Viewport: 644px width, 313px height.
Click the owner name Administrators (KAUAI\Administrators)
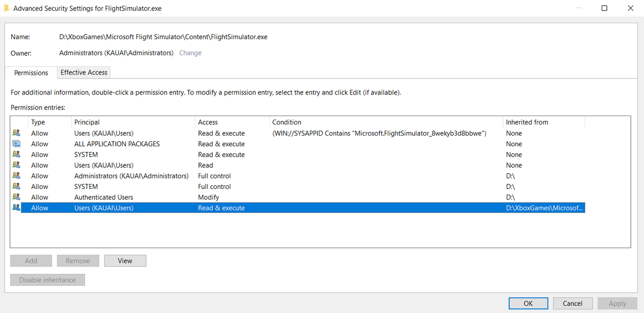pos(116,53)
